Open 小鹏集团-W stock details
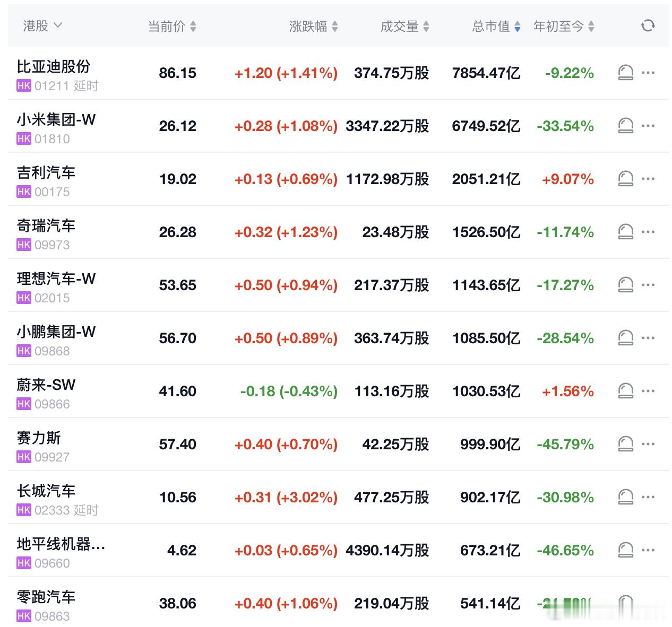Image resolution: width=672 pixels, height=627 pixels. (56, 332)
